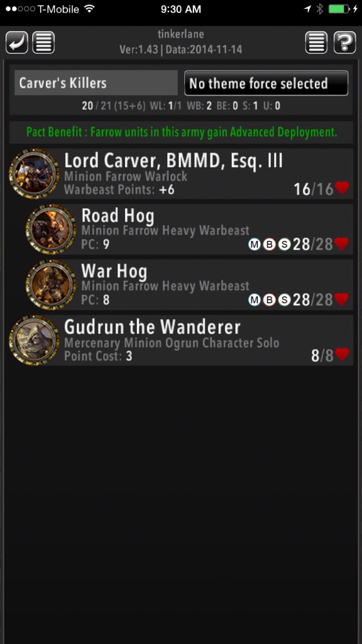Screen dimensions: 362x644
Task: Toggle War Hog's S system circle
Action: click(x=284, y=300)
